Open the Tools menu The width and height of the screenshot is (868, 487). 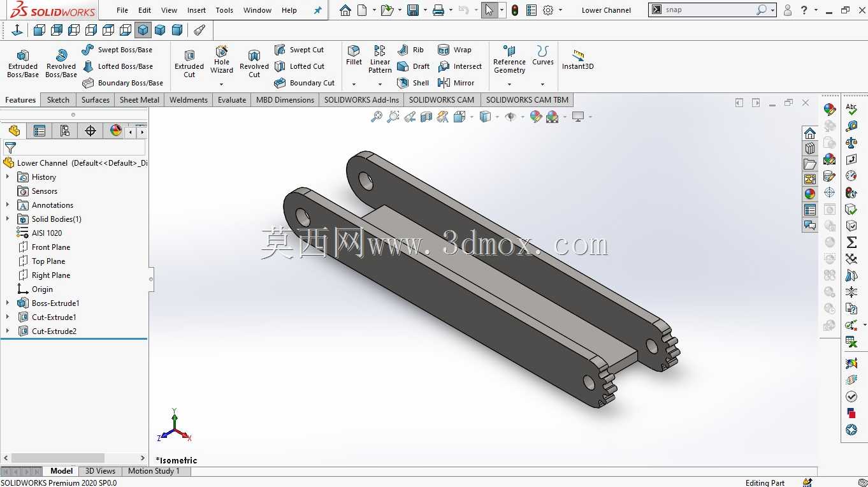tap(224, 10)
